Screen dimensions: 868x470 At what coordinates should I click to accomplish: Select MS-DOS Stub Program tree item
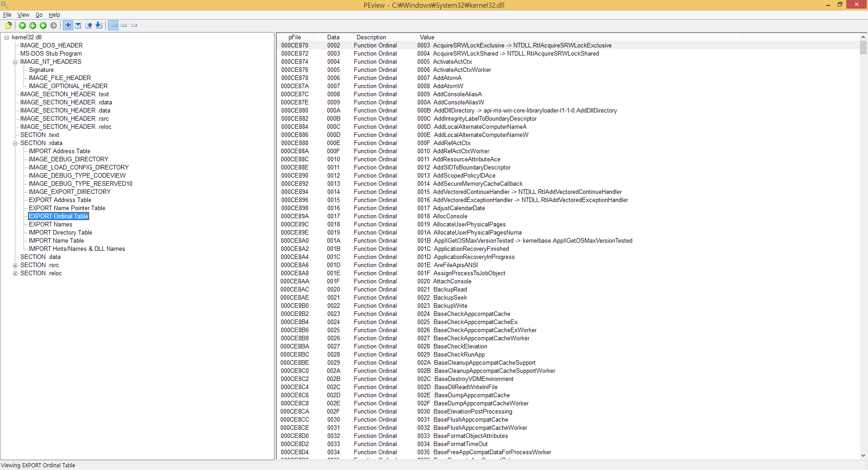click(51, 54)
